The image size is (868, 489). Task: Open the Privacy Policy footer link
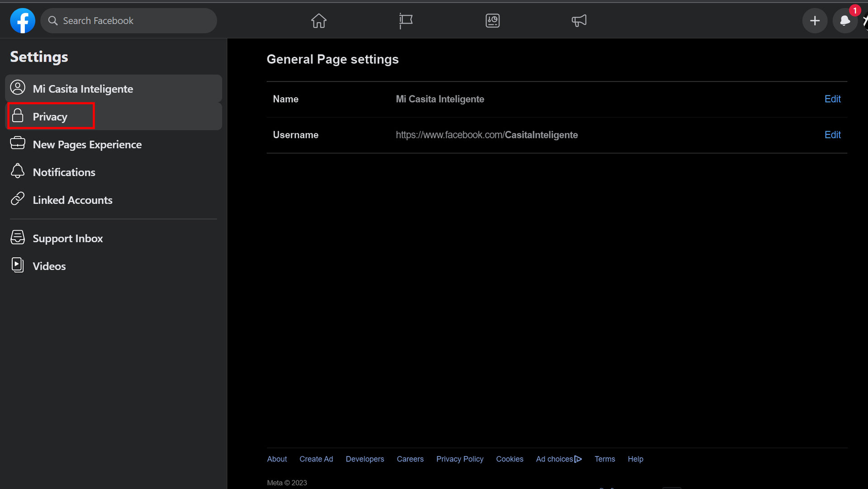[459, 459]
